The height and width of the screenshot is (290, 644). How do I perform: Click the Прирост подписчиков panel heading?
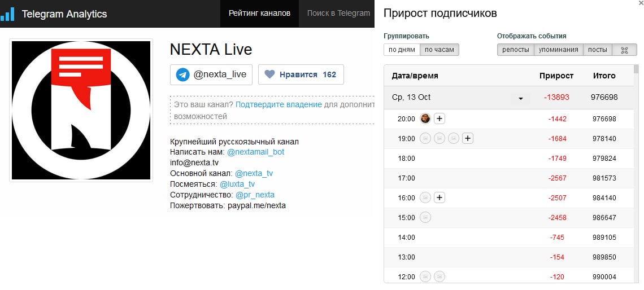point(440,13)
